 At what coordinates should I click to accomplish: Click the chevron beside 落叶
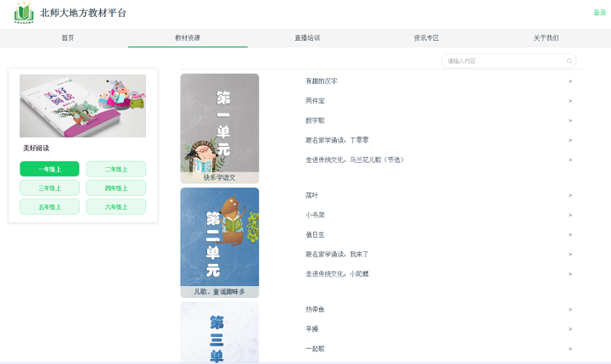[570, 195]
